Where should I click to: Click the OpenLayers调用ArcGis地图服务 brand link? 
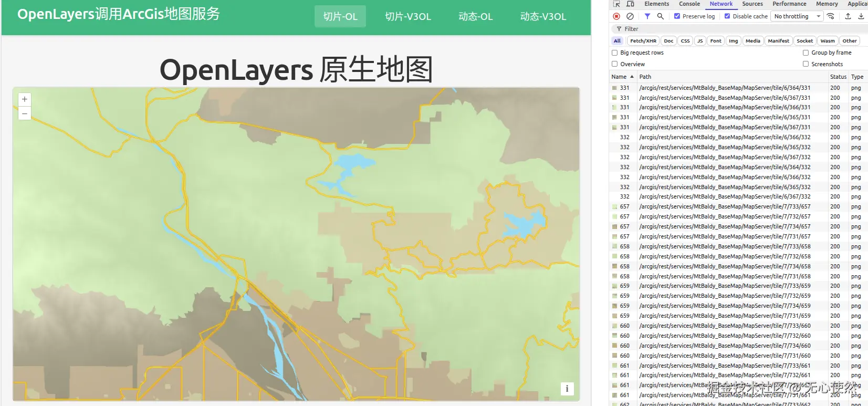pos(119,14)
